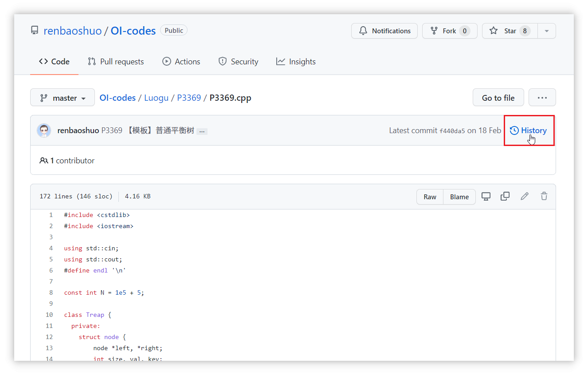Screen dimensions: 588x375
Task: Click the 'const int N = 1e5 + 5;' line
Action: [104, 292]
